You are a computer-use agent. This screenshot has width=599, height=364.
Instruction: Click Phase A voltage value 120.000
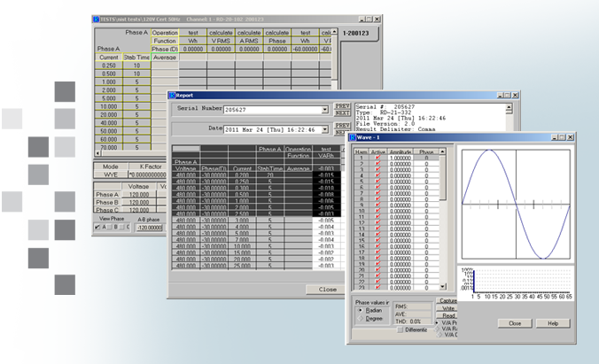pyautogui.click(x=138, y=195)
